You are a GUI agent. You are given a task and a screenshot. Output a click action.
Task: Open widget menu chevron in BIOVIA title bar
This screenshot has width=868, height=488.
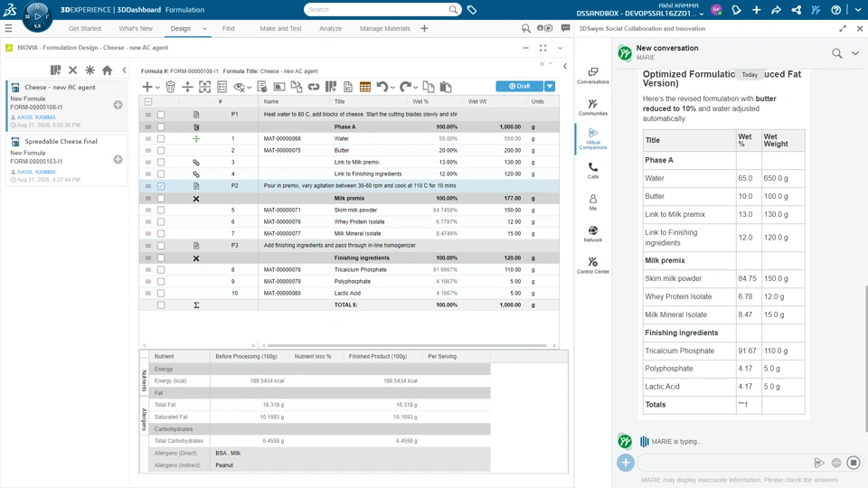[x=561, y=48]
